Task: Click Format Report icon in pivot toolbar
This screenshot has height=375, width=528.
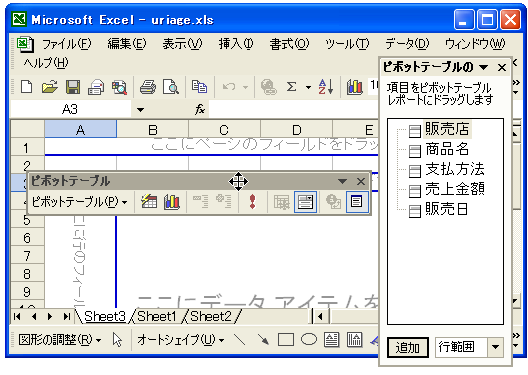Action: 149,202
